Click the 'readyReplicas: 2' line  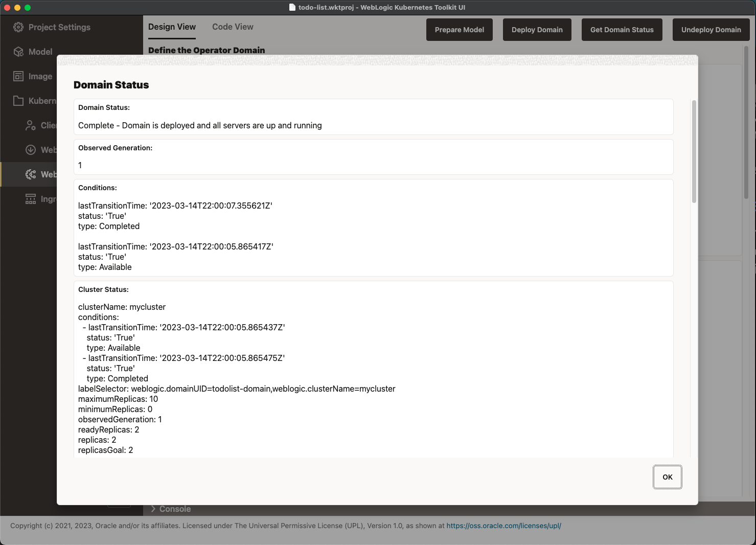(109, 429)
